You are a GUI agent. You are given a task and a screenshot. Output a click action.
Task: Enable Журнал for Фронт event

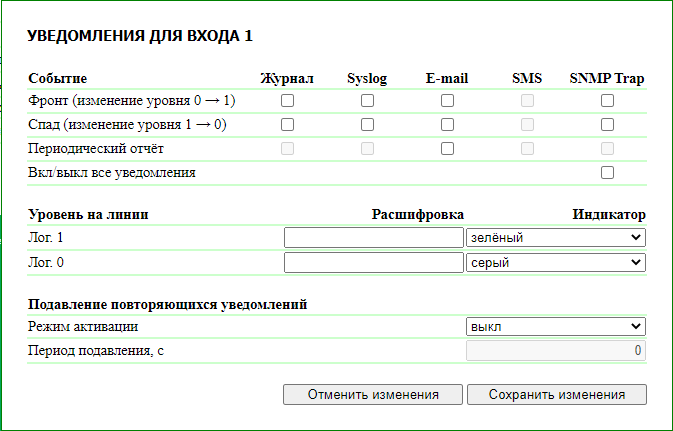[x=288, y=101]
